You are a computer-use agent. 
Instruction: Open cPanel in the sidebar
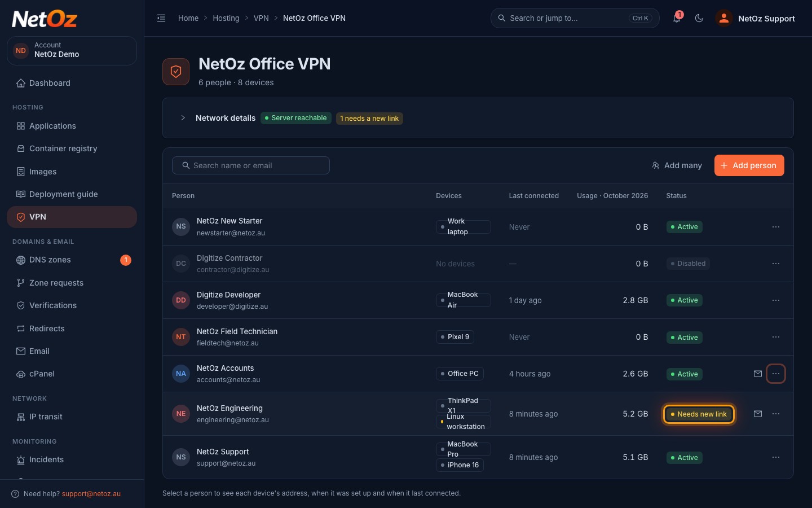pyautogui.click(x=72, y=374)
